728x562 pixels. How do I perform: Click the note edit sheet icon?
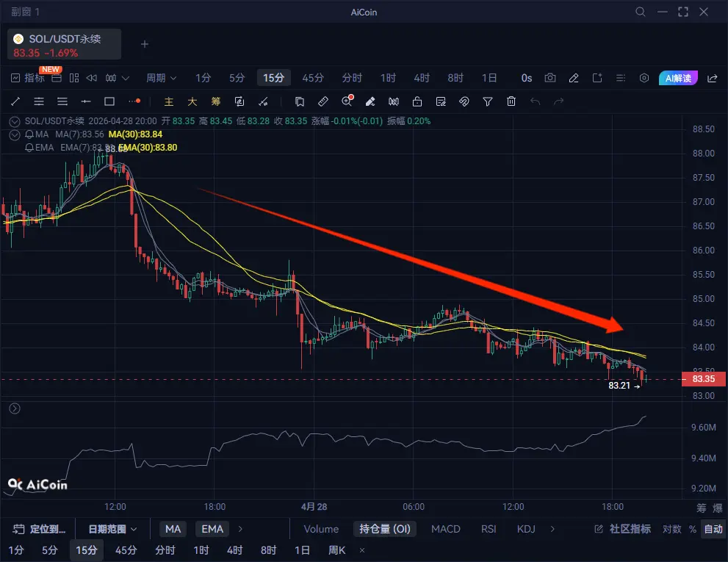[x=441, y=101]
